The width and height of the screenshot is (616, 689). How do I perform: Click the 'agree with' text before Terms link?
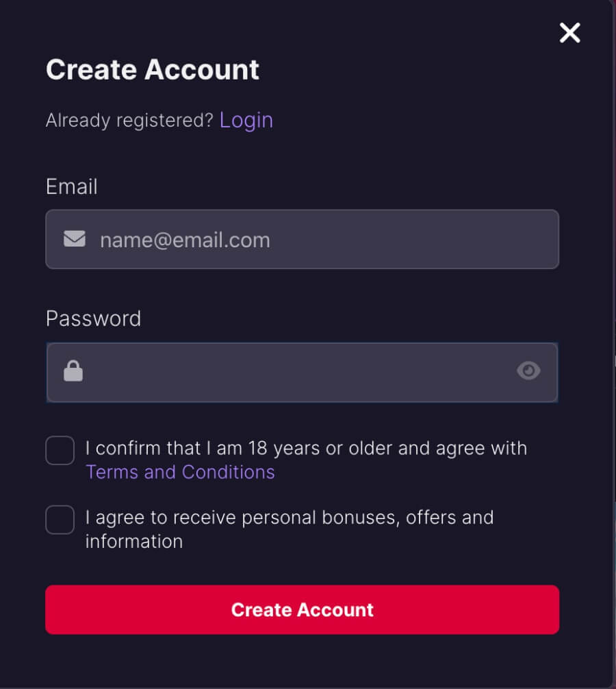(481, 449)
